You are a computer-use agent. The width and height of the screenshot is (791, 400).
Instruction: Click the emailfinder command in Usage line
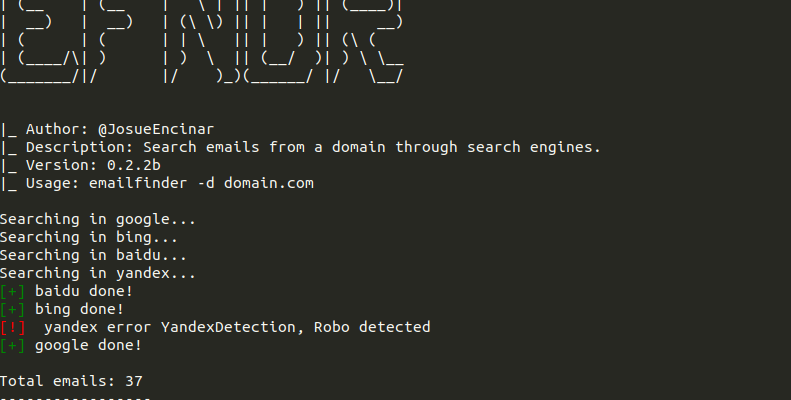[138, 183]
